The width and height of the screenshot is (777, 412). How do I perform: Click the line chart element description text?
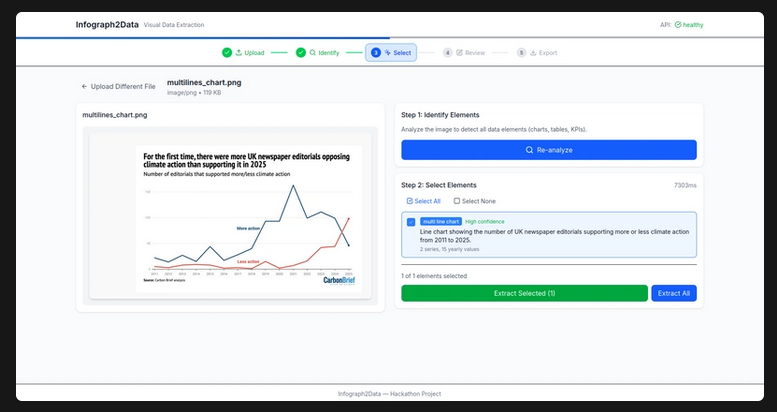(554, 235)
